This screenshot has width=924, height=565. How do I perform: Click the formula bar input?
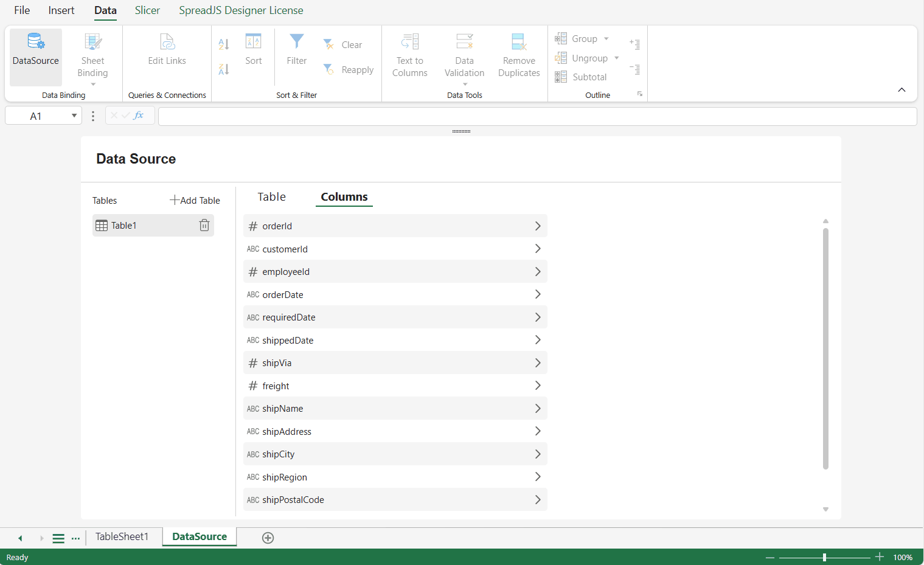click(x=538, y=116)
